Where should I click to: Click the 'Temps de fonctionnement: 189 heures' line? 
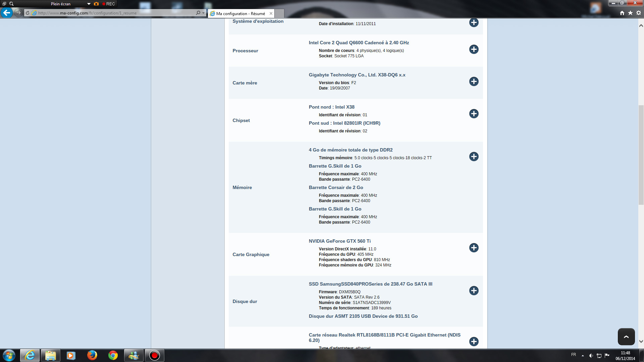[x=355, y=308]
